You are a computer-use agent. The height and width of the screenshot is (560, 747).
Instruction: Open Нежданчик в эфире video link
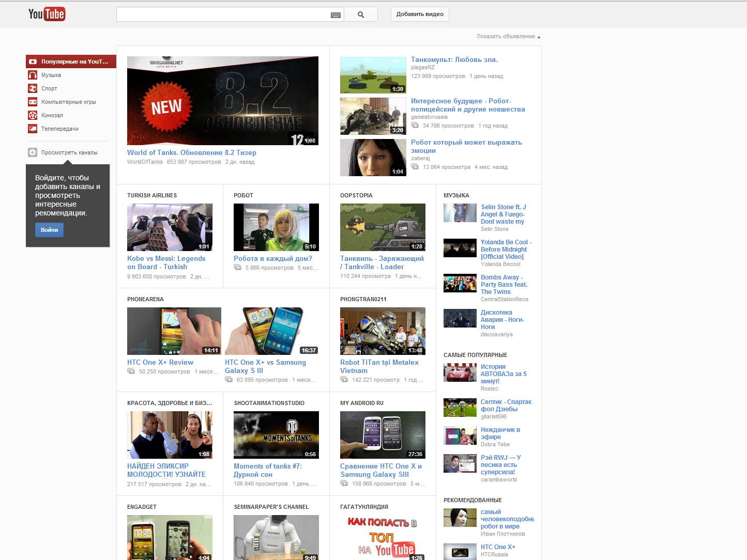coord(500,433)
